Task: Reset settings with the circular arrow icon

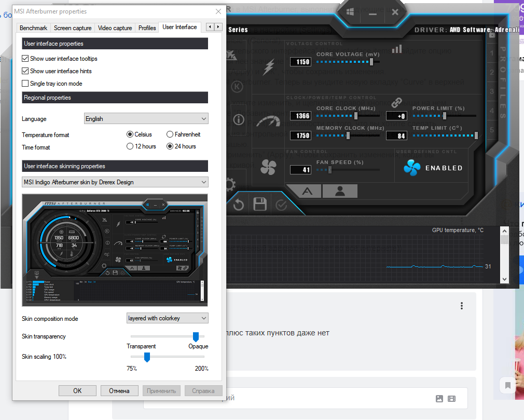Action: coord(239,203)
